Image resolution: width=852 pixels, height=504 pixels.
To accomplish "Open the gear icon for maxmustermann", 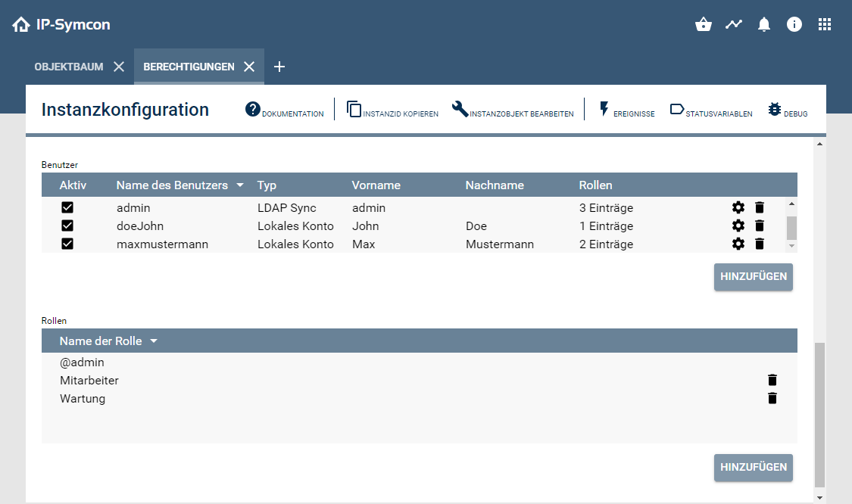I will pyautogui.click(x=738, y=244).
